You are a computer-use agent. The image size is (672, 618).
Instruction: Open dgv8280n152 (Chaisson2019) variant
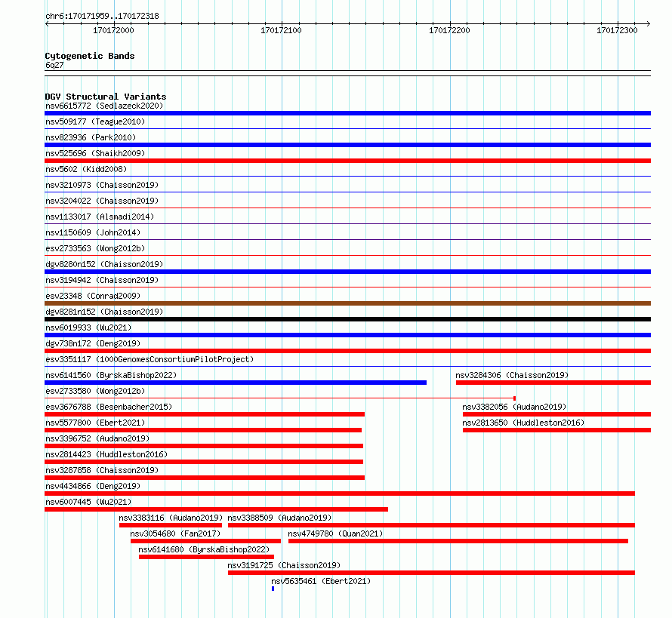[x=104, y=264]
